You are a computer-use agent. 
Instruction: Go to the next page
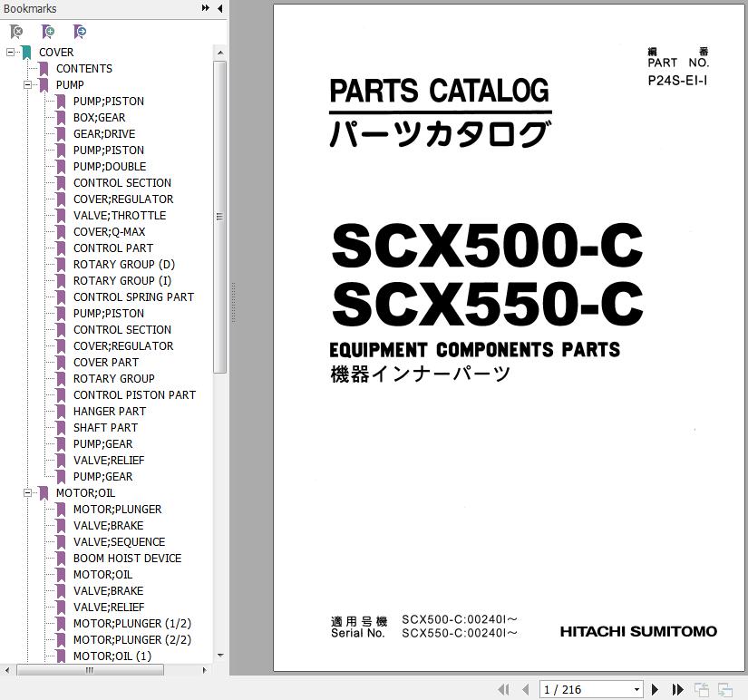click(656, 690)
